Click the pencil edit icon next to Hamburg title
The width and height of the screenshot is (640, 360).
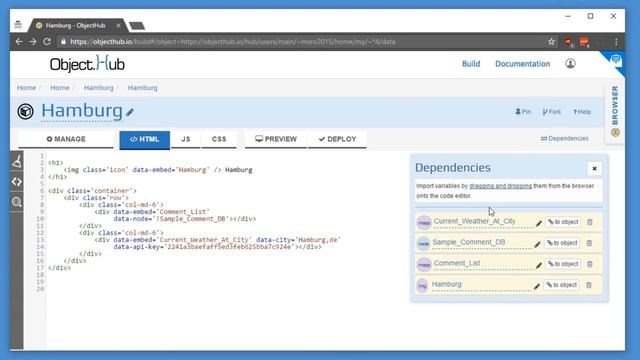tap(130, 112)
